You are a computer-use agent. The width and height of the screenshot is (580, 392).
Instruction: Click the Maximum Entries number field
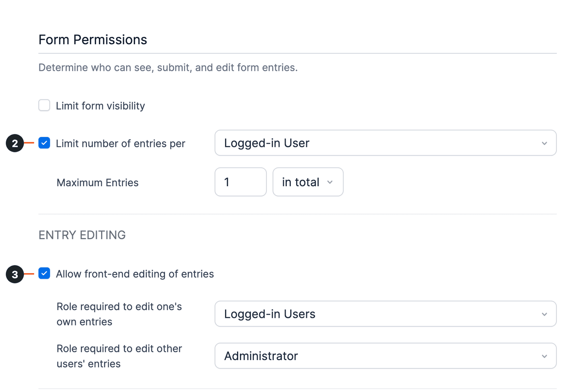coord(241,182)
